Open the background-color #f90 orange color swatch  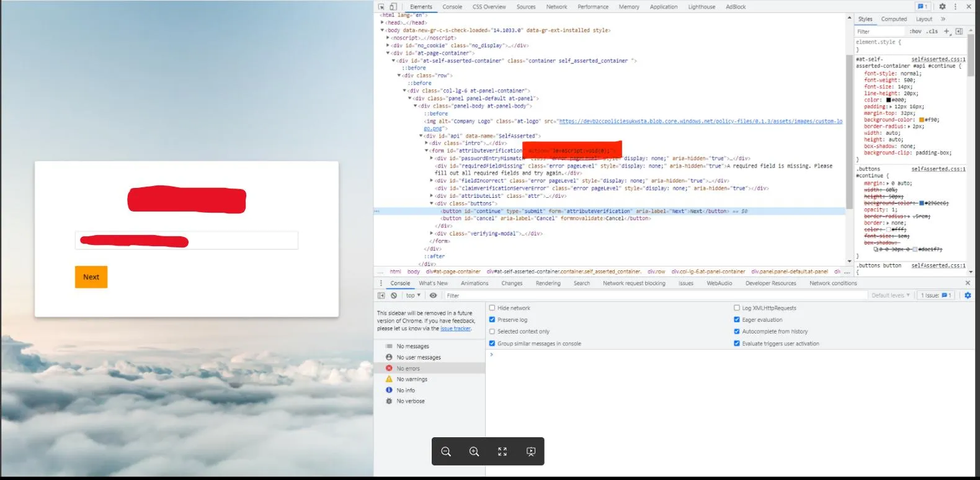[922, 120]
